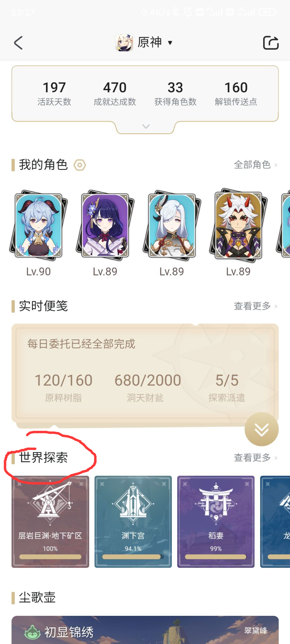Tap 查看更多 next to 实时便笺
Viewport: 290px width, 644px height.
[256, 306]
